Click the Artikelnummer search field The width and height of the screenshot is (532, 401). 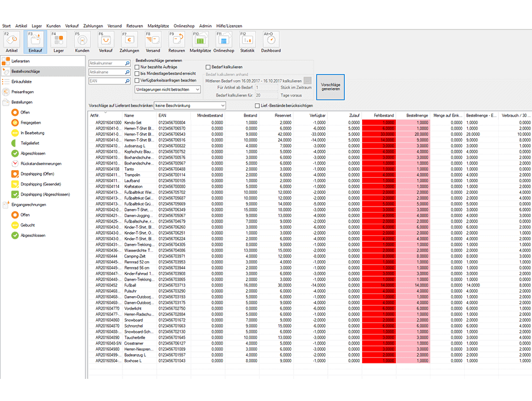coord(107,64)
